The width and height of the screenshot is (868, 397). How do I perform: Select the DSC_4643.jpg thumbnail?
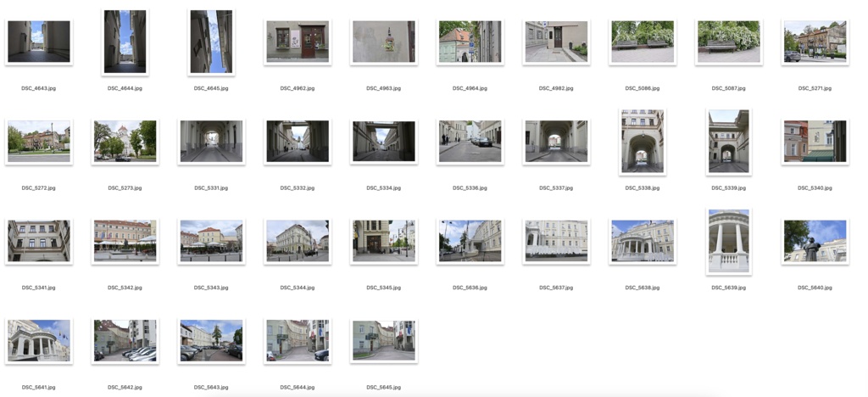tap(39, 42)
